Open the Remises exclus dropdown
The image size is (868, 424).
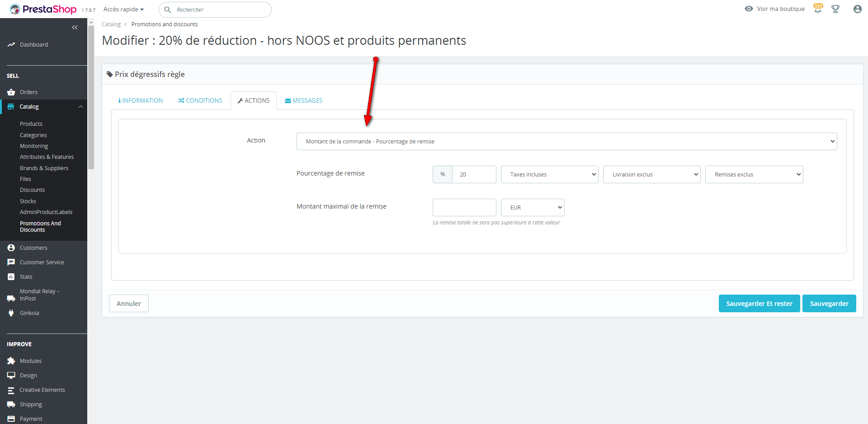(754, 175)
